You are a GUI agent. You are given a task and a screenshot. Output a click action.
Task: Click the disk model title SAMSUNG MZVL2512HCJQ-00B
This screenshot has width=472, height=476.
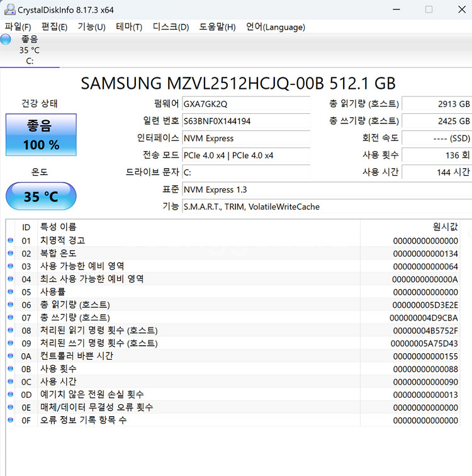[x=238, y=83]
